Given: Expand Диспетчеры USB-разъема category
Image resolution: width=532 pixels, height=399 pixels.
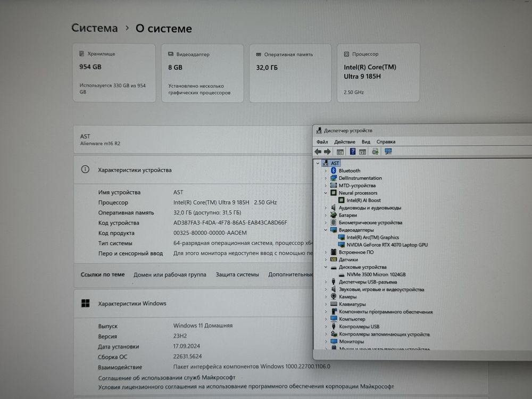Looking at the screenshot, I should coord(326,282).
